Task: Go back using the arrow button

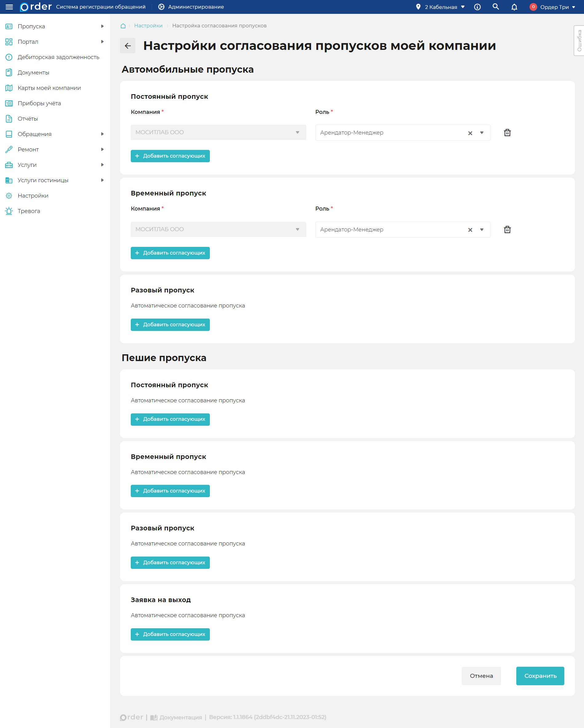Action: pos(128,46)
